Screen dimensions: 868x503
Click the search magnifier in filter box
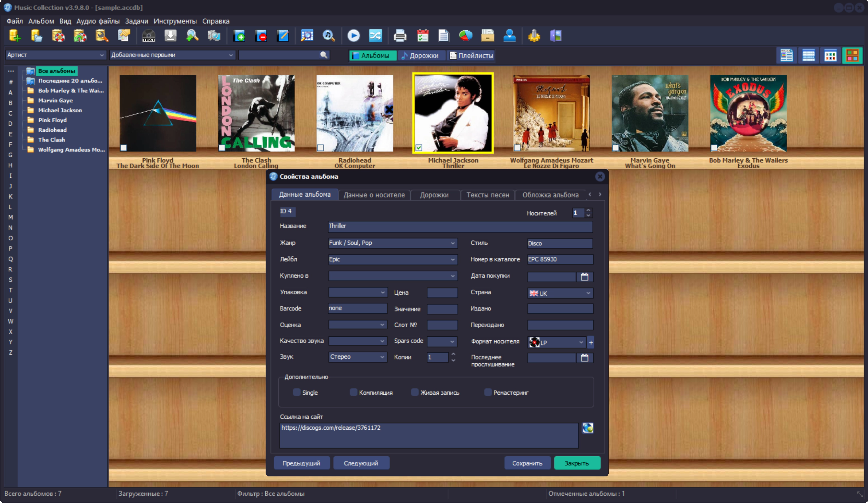(x=323, y=55)
